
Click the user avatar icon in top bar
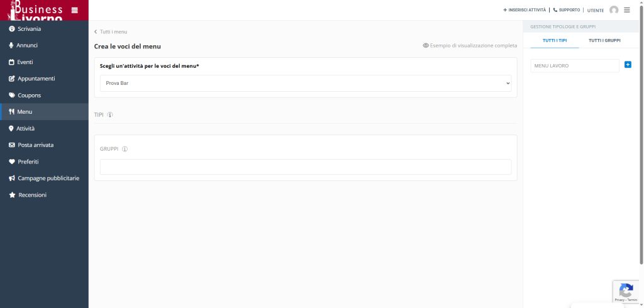(614, 10)
